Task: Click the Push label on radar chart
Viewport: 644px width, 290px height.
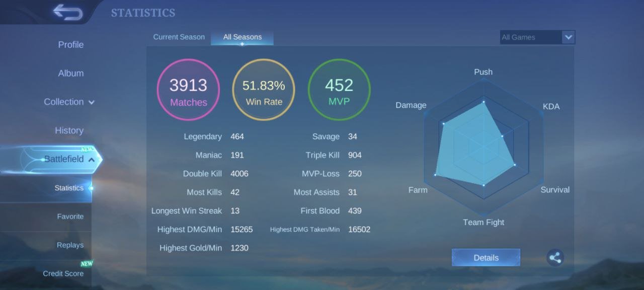Action: click(483, 72)
